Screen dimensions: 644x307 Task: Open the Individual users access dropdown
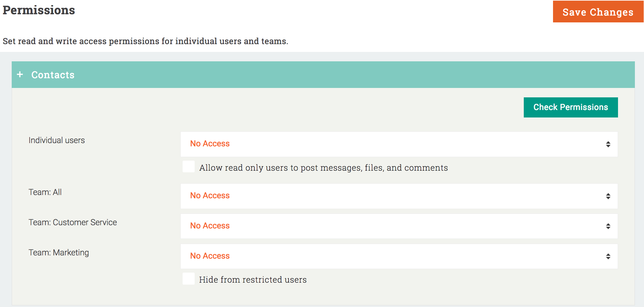click(x=399, y=144)
